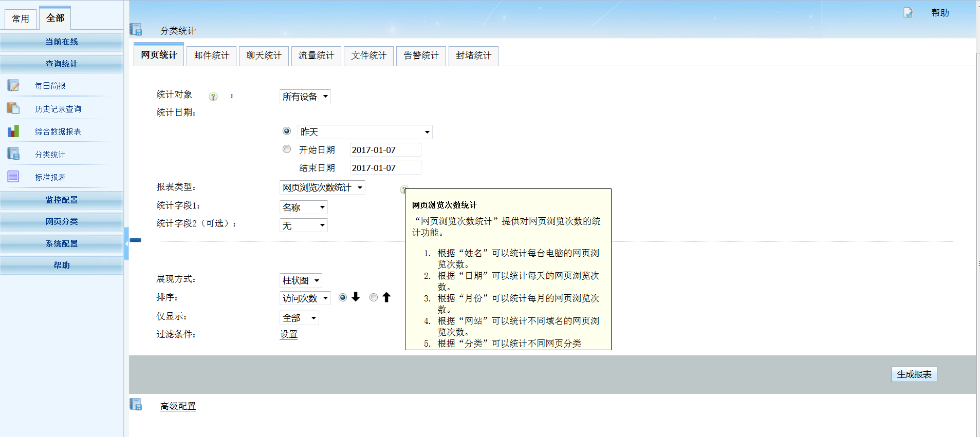Click the help question mark beside 统计对象
Image resolution: width=980 pixels, height=437 pixels.
tap(213, 97)
